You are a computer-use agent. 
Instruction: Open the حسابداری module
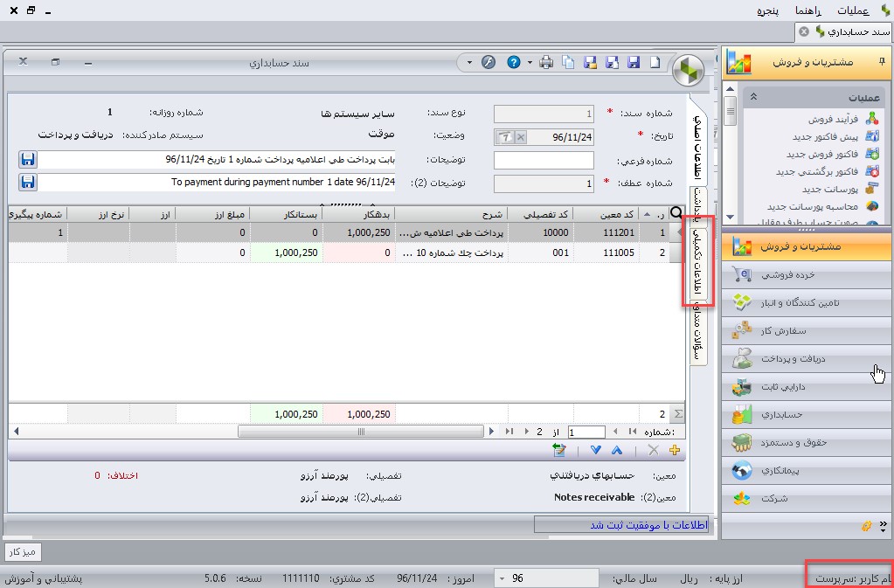pos(807,415)
